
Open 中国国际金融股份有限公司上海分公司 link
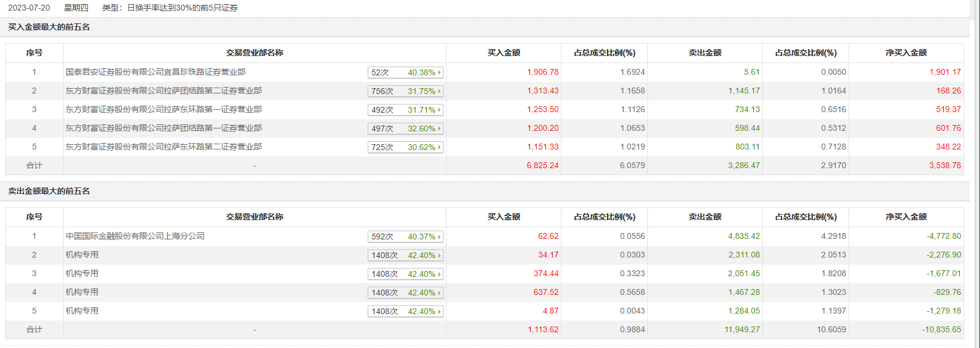135,236
